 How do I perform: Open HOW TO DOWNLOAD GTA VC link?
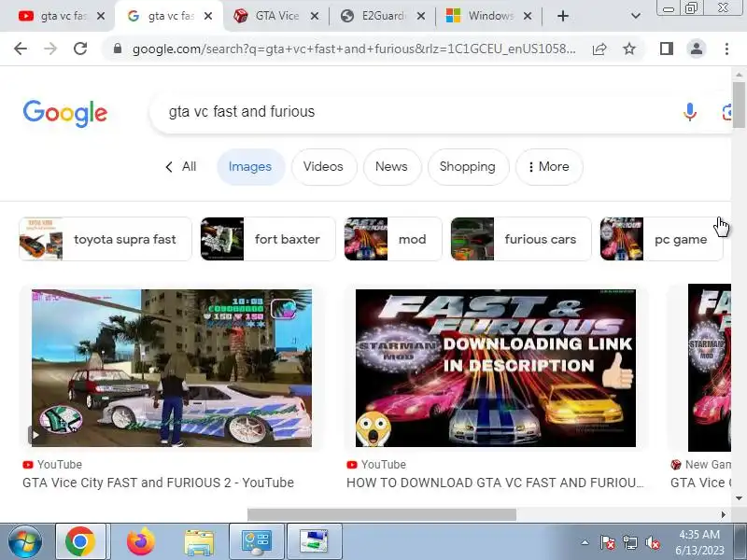pos(495,483)
